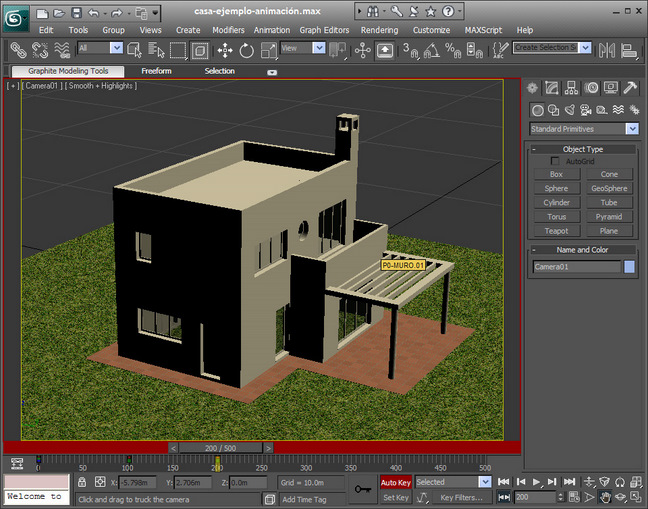Select the Cameras category icon
Image resolution: width=648 pixels, height=509 pixels.
click(585, 110)
